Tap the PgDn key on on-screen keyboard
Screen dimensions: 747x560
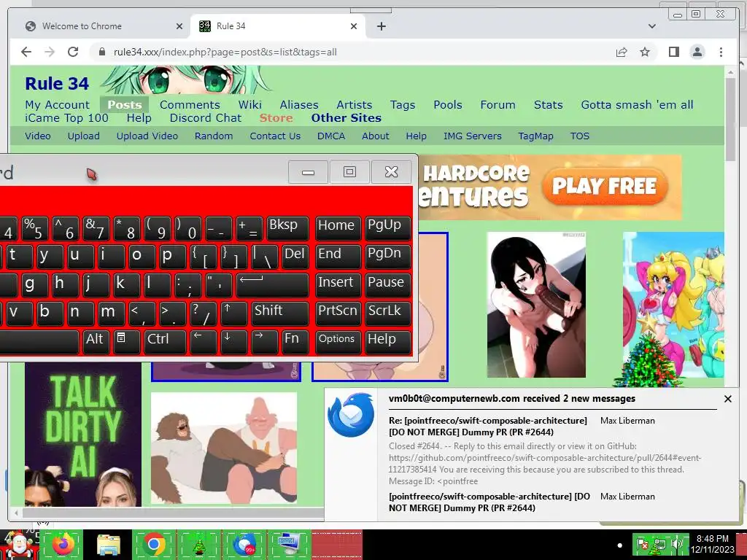(x=387, y=257)
